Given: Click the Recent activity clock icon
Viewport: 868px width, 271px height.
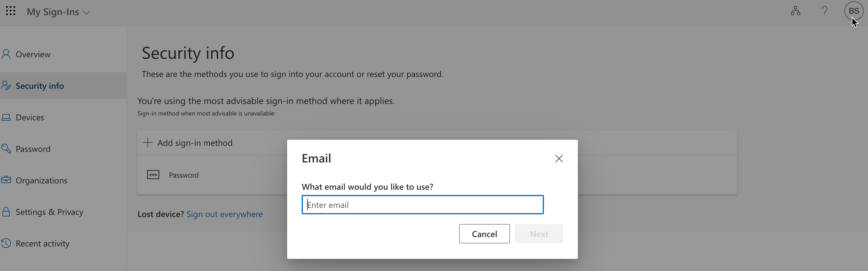Looking at the screenshot, I should 6,243.
